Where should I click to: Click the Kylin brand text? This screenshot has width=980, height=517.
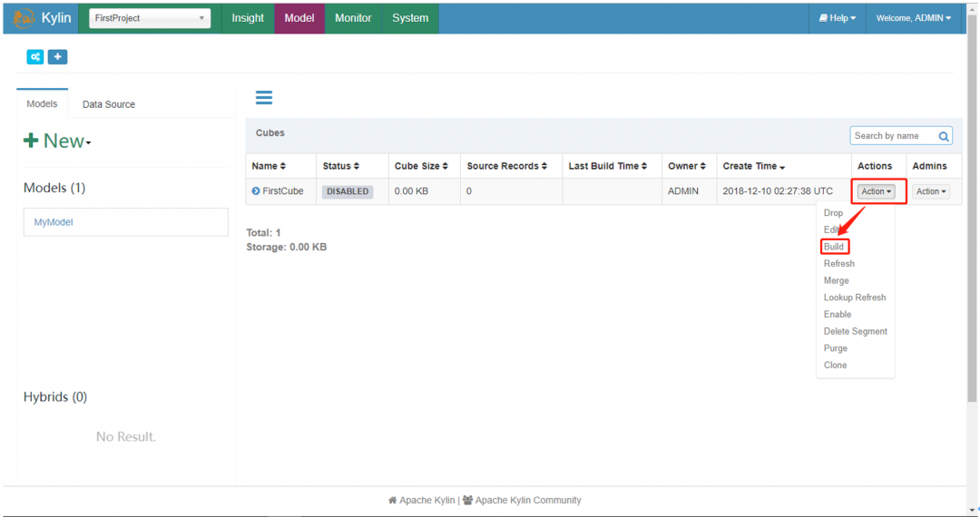(56, 18)
